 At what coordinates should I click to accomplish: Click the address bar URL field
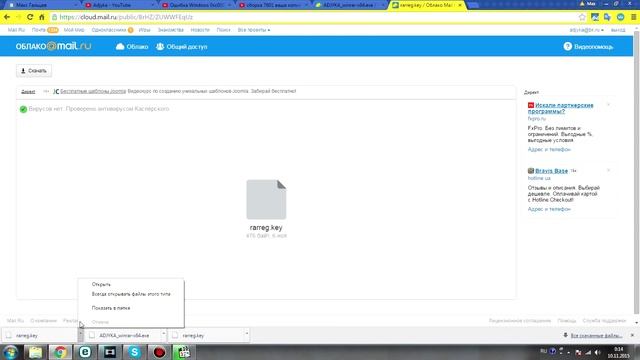312,17
